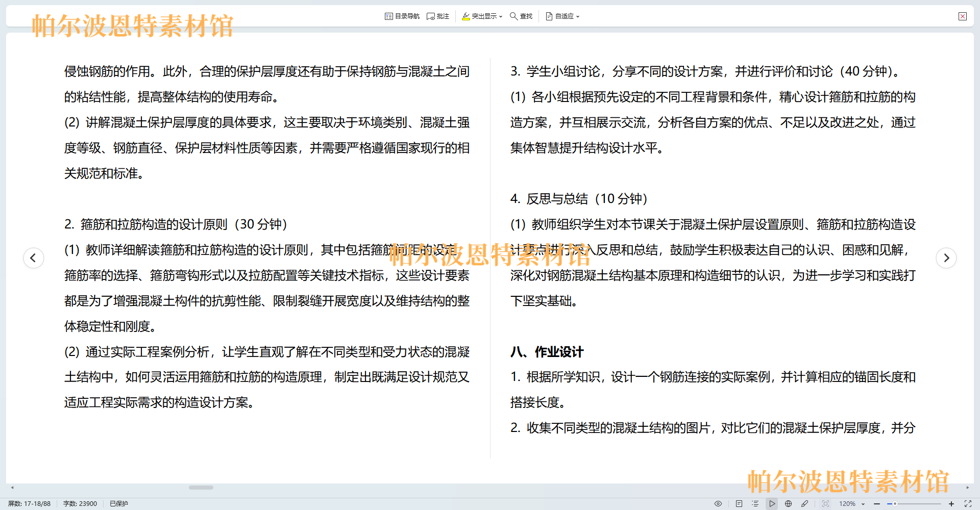Click the 字数: 23900 word count
This screenshot has width=980, height=510.
80,503
